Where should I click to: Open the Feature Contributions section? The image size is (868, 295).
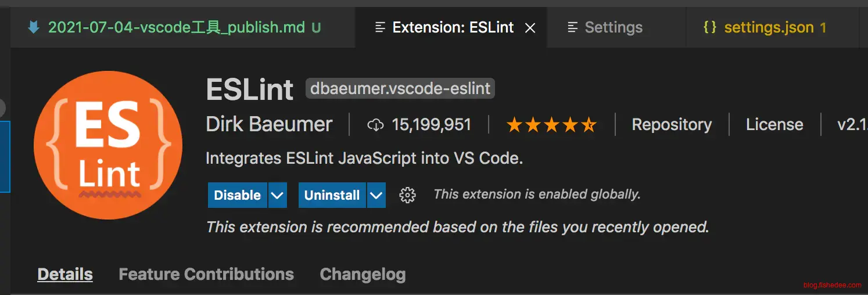[x=206, y=274]
